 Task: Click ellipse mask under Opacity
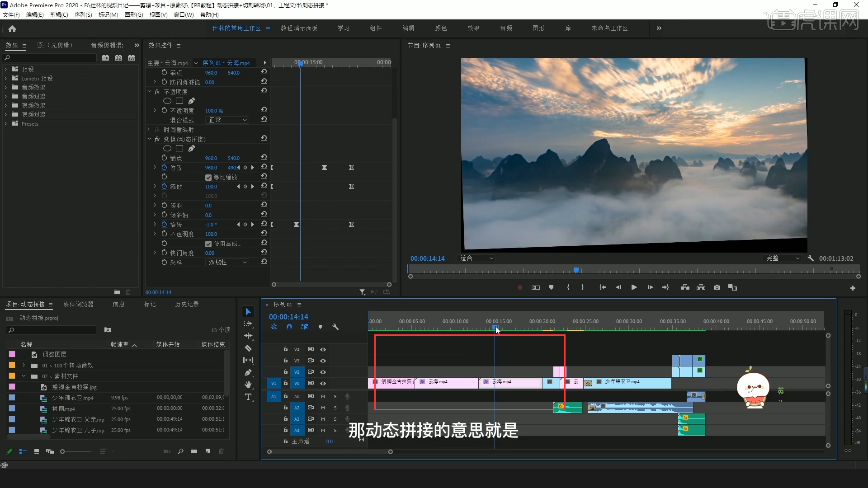(167, 101)
